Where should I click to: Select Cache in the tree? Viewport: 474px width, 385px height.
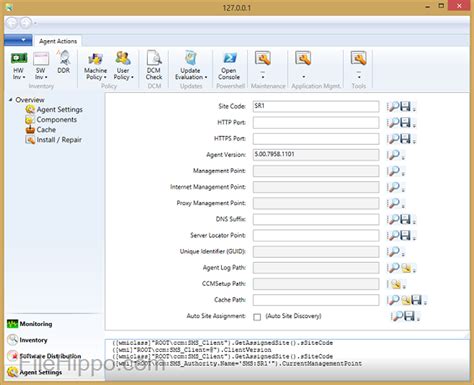tap(46, 130)
